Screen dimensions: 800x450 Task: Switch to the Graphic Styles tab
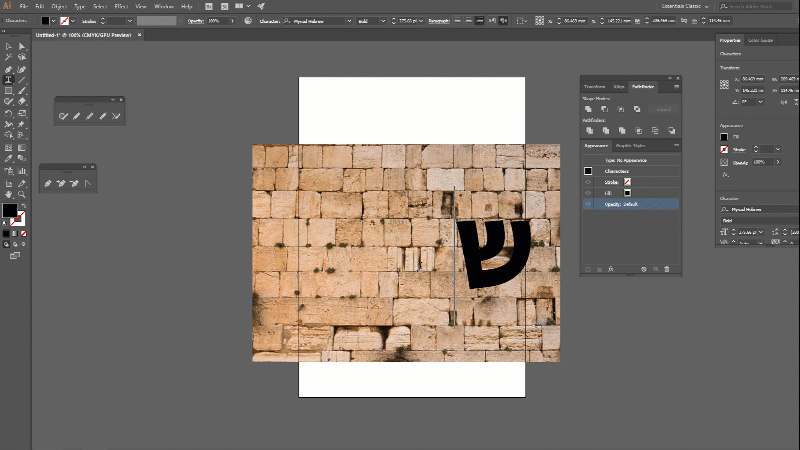coord(630,146)
